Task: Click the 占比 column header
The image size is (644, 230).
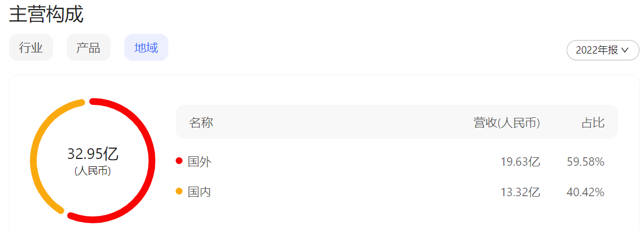Action: coord(593,122)
